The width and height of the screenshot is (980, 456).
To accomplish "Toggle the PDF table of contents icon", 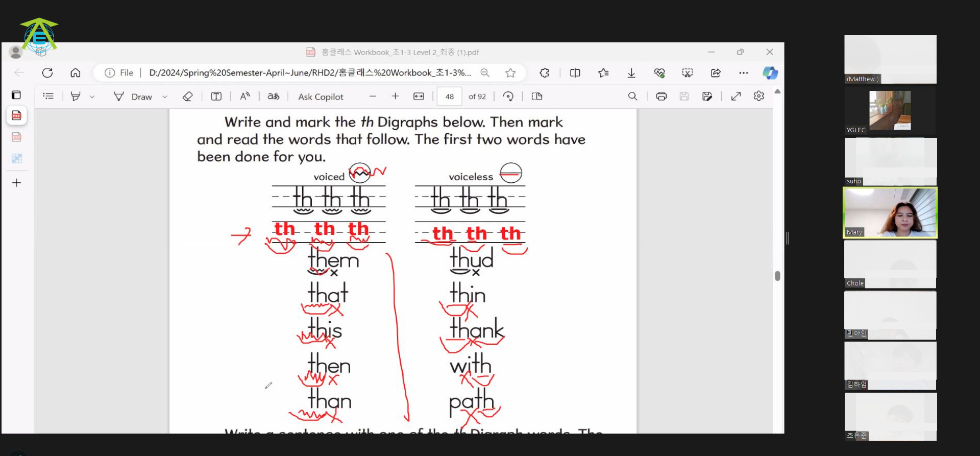I will point(48,96).
